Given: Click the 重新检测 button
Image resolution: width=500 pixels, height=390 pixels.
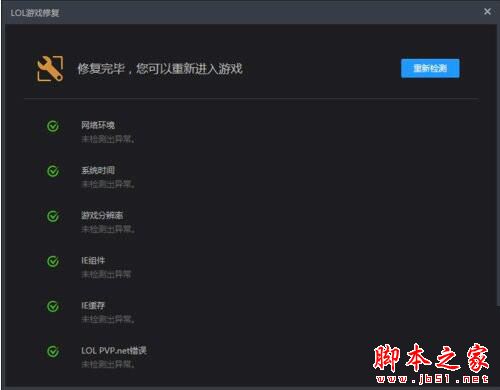Looking at the screenshot, I should click(x=430, y=68).
